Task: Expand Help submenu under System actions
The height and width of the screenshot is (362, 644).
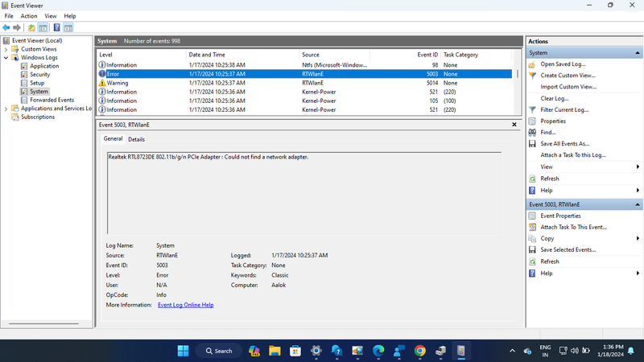Action: pyautogui.click(x=638, y=191)
